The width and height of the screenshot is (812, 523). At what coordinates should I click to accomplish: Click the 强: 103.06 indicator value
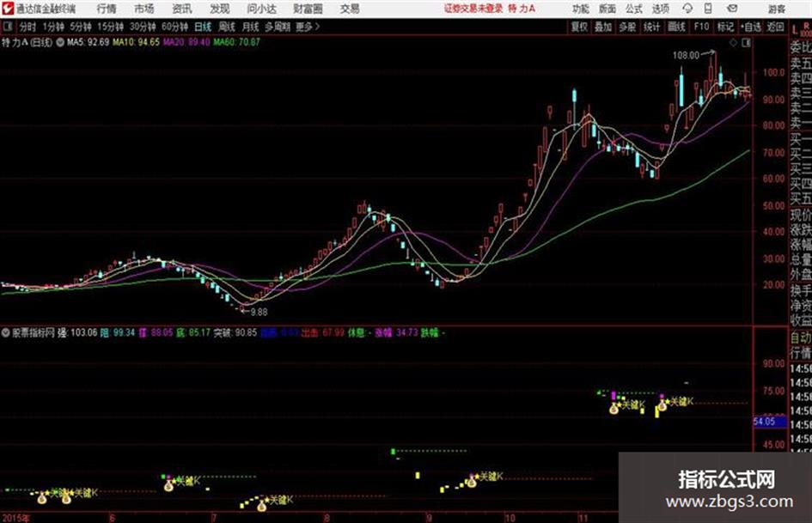pos(76,332)
